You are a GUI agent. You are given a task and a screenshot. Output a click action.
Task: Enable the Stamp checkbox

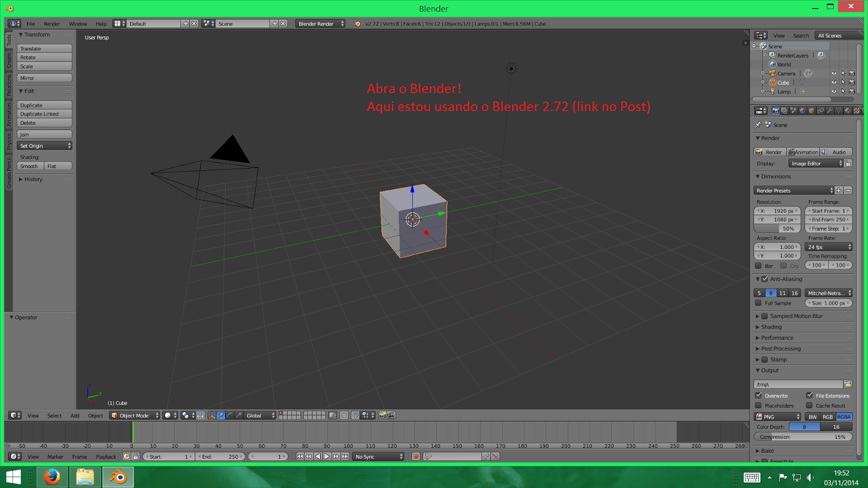coord(765,359)
